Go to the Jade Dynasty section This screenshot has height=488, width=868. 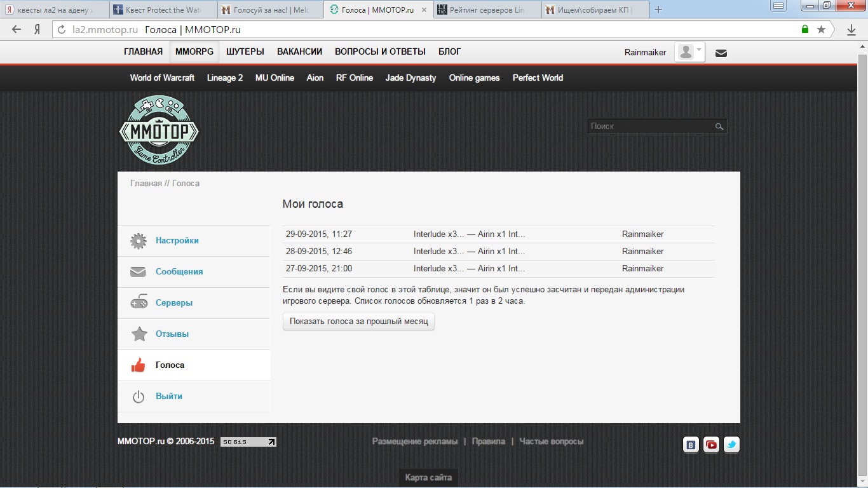tap(411, 78)
